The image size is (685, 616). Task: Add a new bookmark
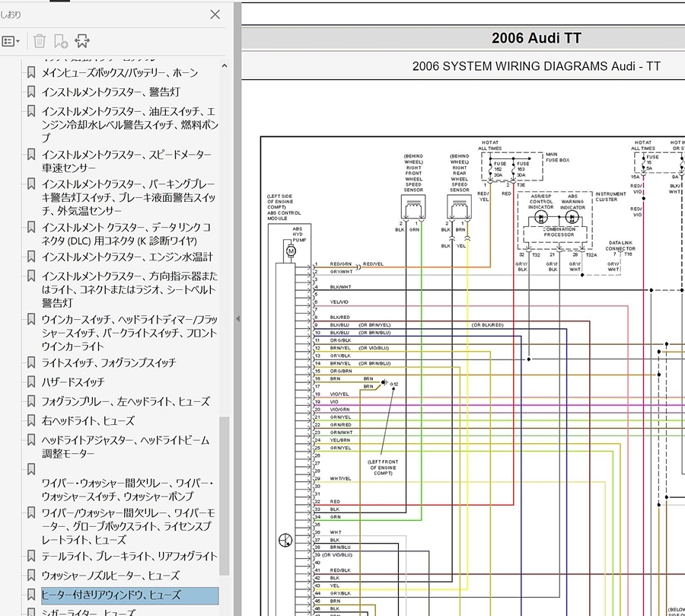[61, 41]
